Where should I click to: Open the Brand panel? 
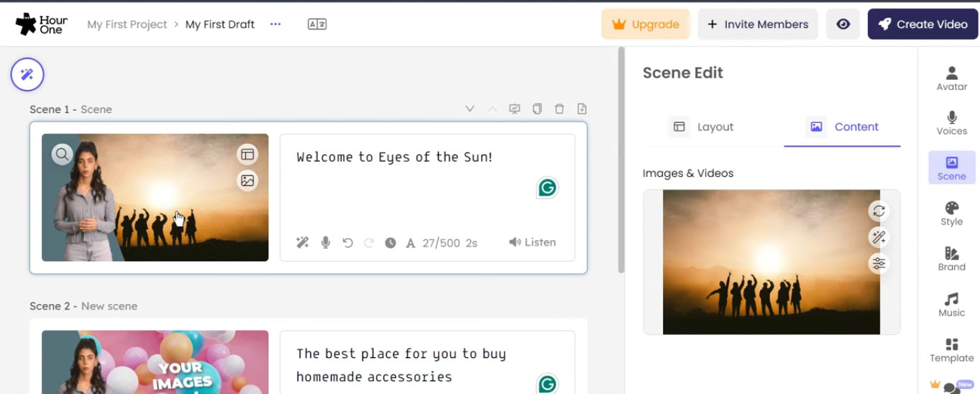(x=951, y=259)
